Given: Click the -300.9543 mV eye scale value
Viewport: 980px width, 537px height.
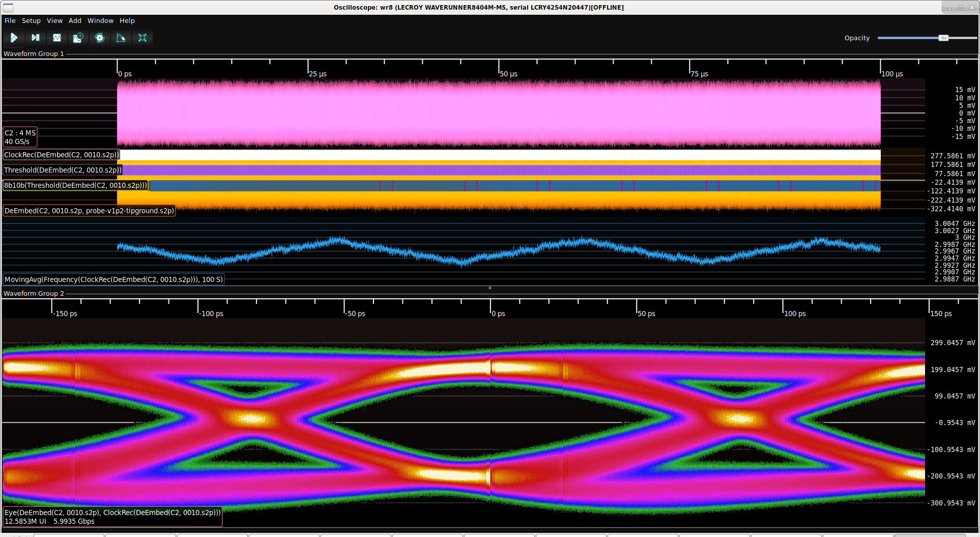Looking at the screenshot, I should point(950,503).
